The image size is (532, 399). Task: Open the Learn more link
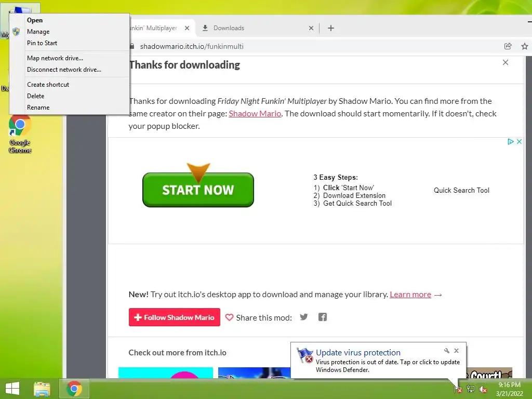pos(410,295)
